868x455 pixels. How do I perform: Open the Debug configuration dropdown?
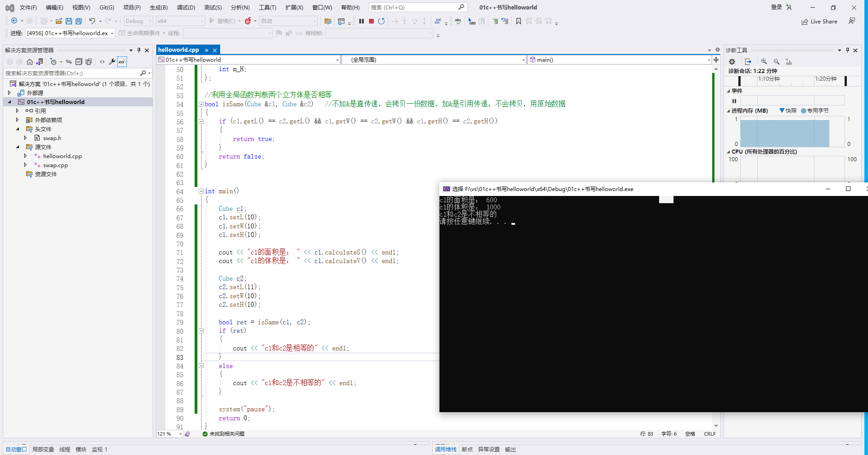(x=138, y=21)
